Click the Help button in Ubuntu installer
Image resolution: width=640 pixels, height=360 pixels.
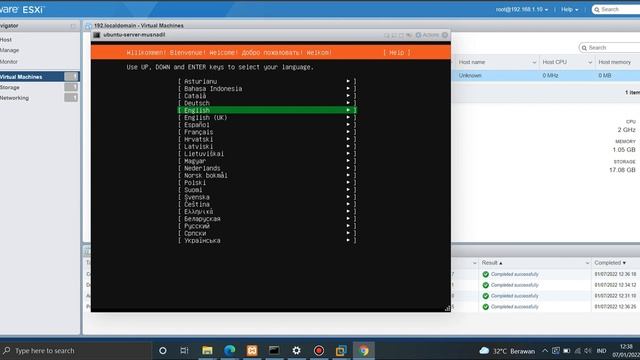click(397, 53)
